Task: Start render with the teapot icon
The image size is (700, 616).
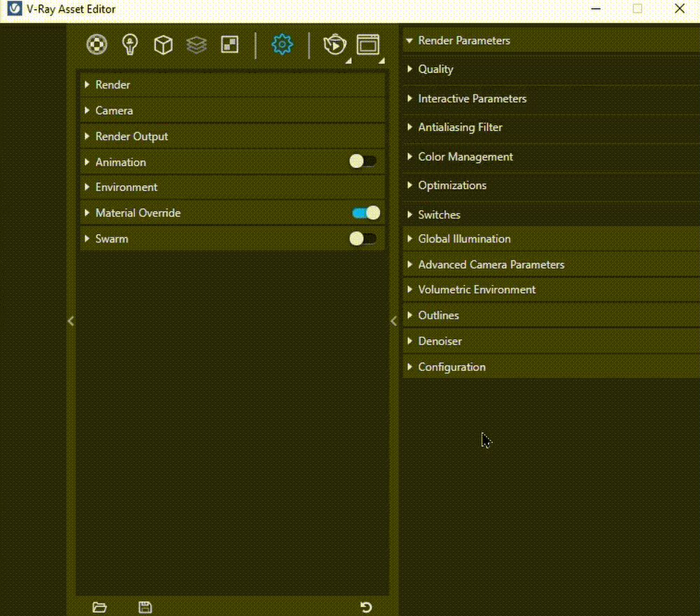Action: click(x=335, y=45)
